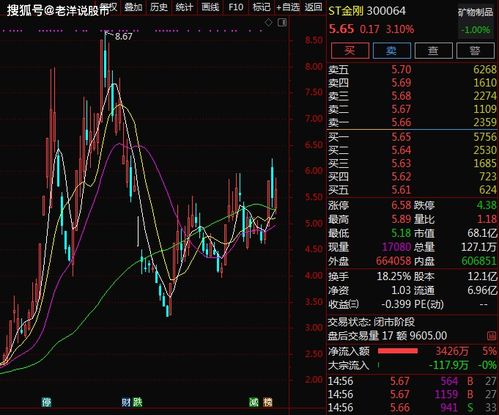
Task: Select the 买四 5.62 order row
Action: (x=412, y=177)
